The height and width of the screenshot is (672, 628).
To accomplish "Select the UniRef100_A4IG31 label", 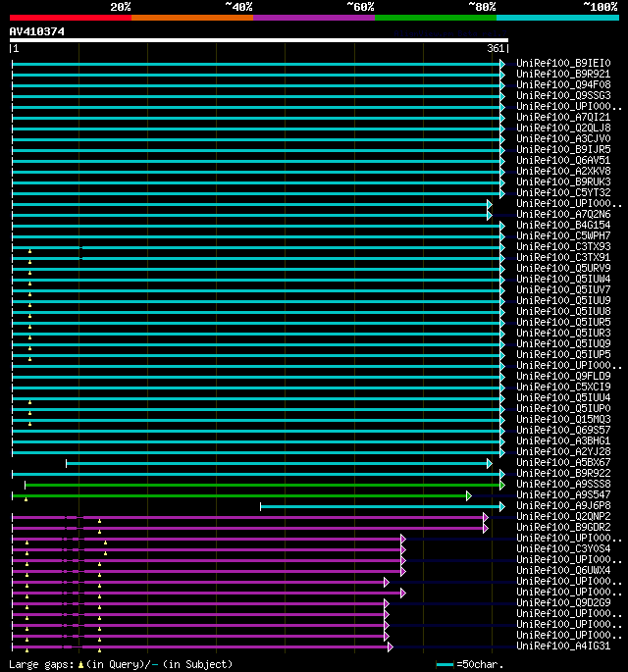I will click(x=563, y=646).
